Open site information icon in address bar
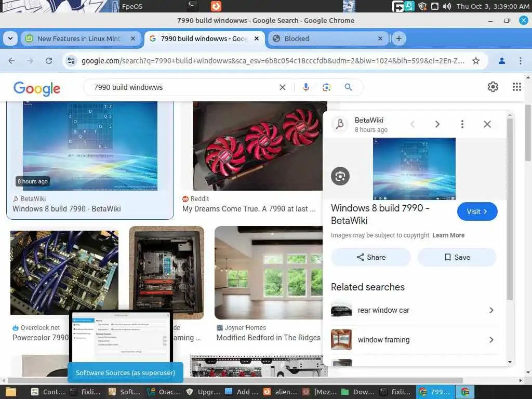 (71, 61)
